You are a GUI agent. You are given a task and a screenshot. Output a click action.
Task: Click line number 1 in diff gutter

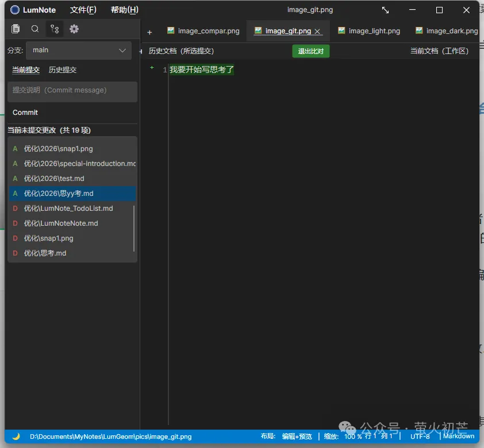coord(165,70)
